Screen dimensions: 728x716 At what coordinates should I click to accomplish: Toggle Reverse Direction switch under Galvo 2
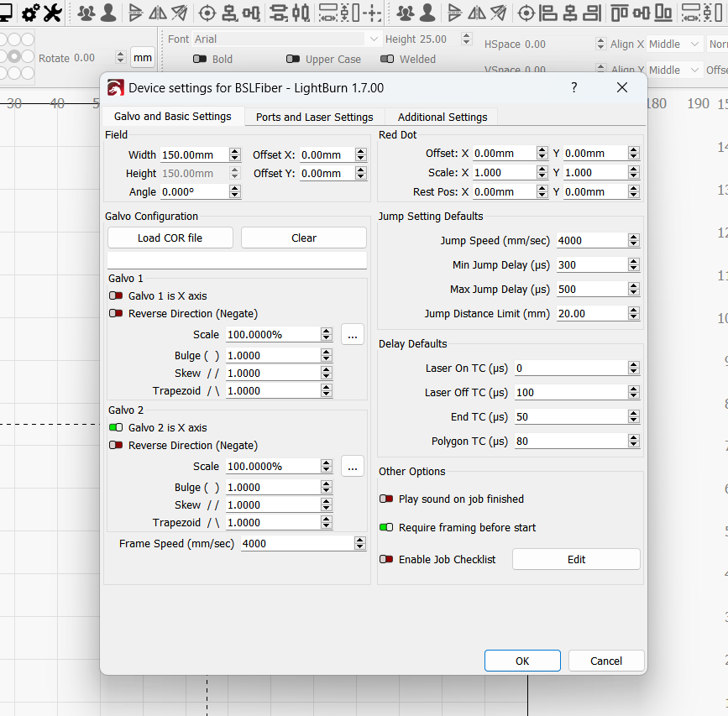click(x=116, y=445)
